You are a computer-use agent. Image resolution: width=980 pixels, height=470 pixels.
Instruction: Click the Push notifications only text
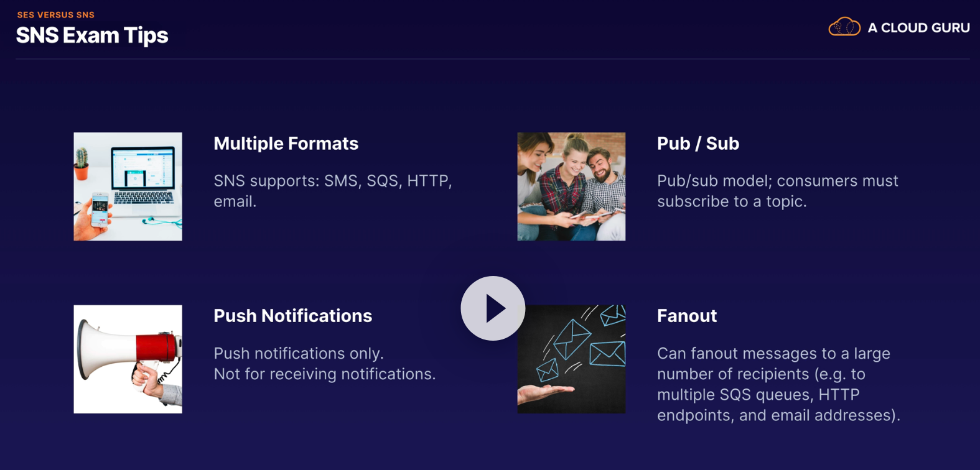click(x=298, y=353)
